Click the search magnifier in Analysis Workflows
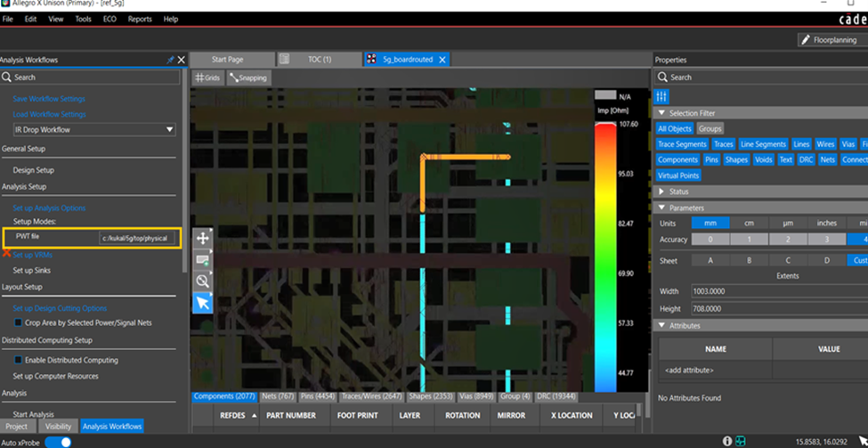The width and height of the screenshot is (868, 448). [x=6, y=77]
